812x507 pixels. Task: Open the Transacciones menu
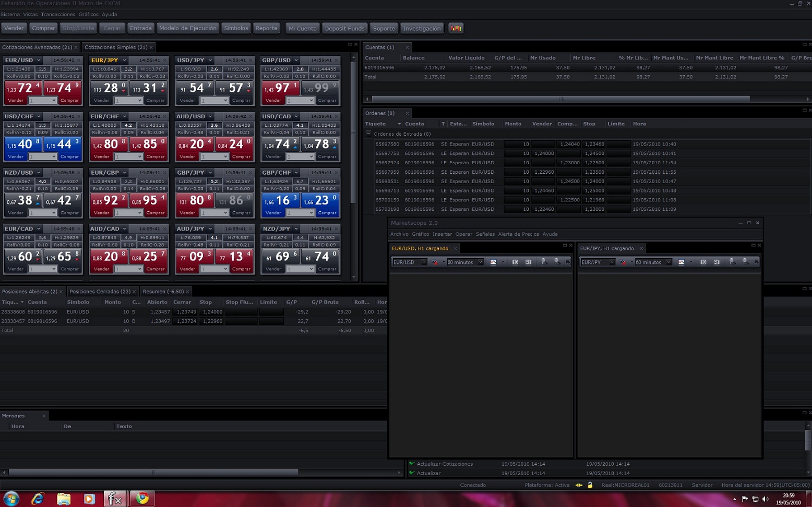(58, 15)
